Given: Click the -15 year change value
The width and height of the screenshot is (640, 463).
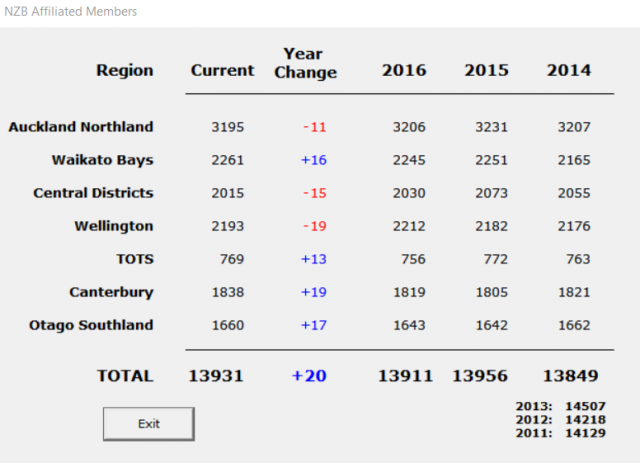Looking at the screenshot, I should 315,193.
